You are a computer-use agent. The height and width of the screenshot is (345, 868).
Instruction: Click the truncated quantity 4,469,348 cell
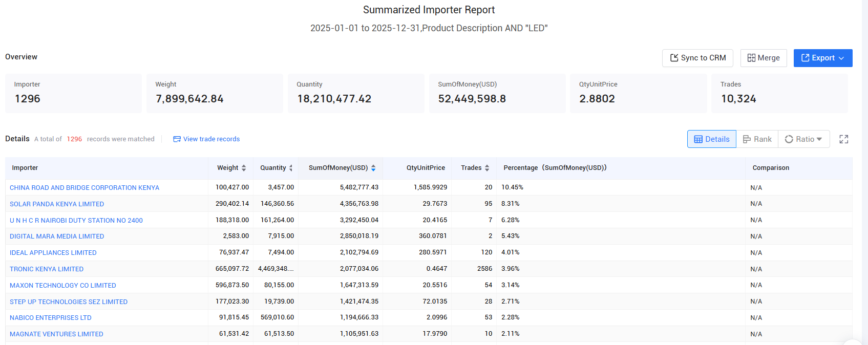276,269
